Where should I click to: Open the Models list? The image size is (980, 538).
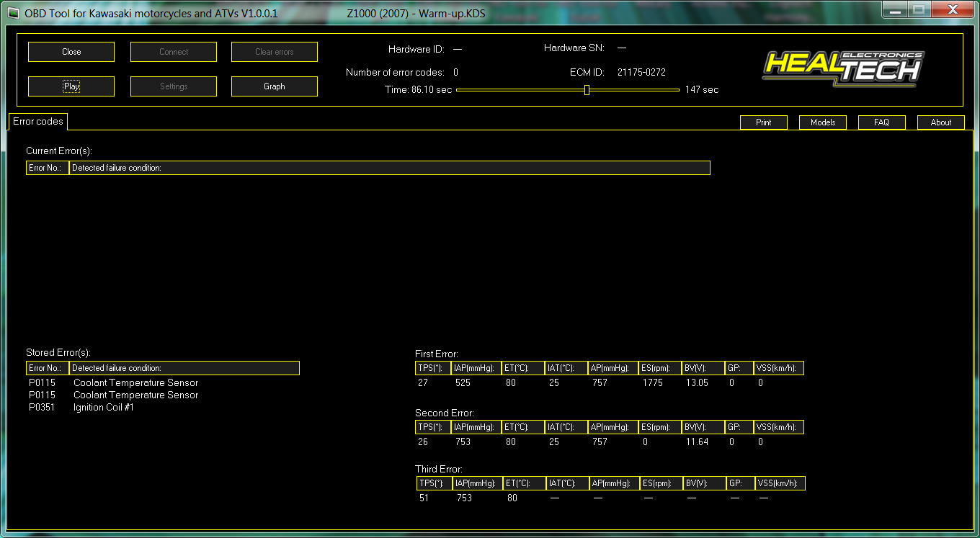[x=823, y=122]
